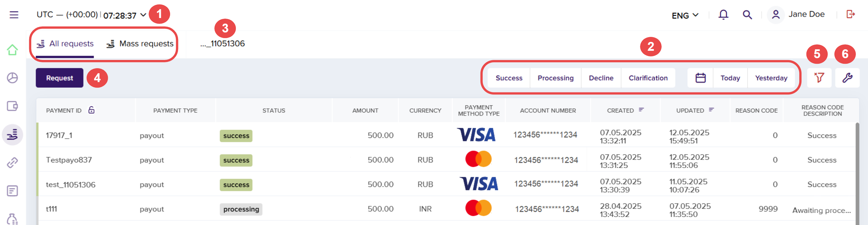Open the payment links sidebar icon
This screenshot has width=868, height=225.
[x=12, y=163]
